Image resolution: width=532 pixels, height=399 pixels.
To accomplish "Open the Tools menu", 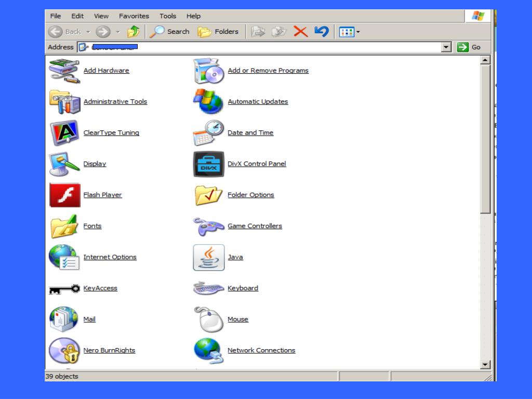I will pos(168,16).
